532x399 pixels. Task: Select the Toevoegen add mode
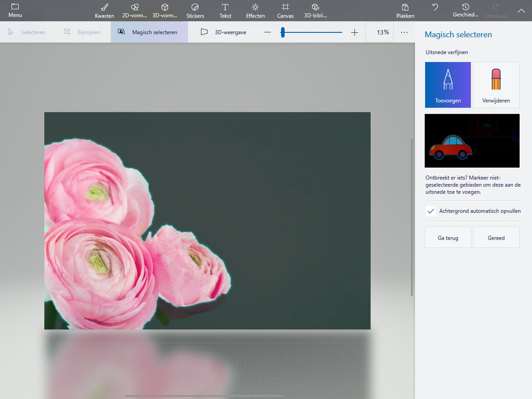point(448,85)
